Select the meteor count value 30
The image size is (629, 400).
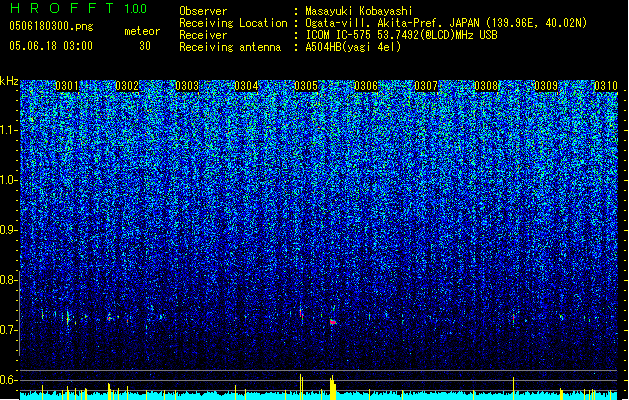[x=145, y=46]
